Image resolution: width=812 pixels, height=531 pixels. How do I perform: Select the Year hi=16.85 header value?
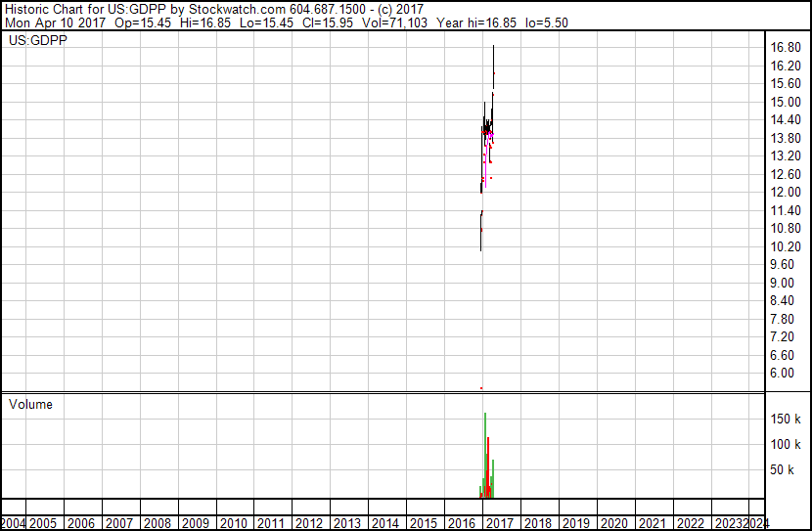476,22
